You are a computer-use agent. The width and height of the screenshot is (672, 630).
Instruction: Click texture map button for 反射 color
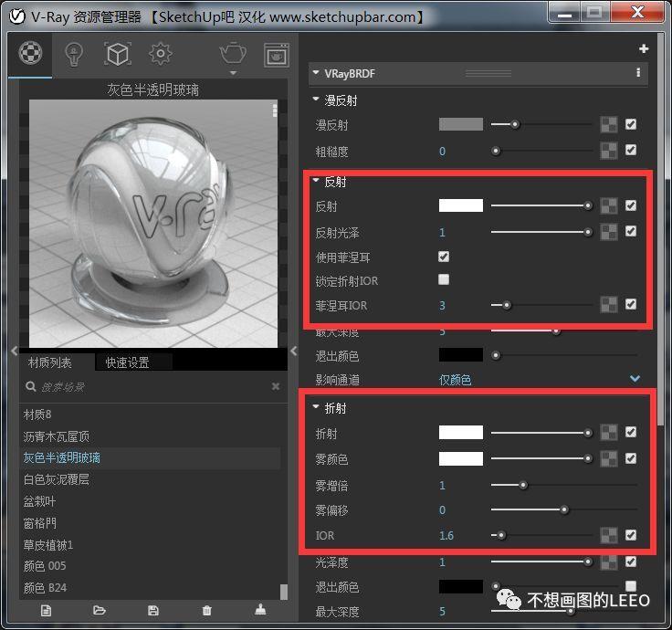609,205
